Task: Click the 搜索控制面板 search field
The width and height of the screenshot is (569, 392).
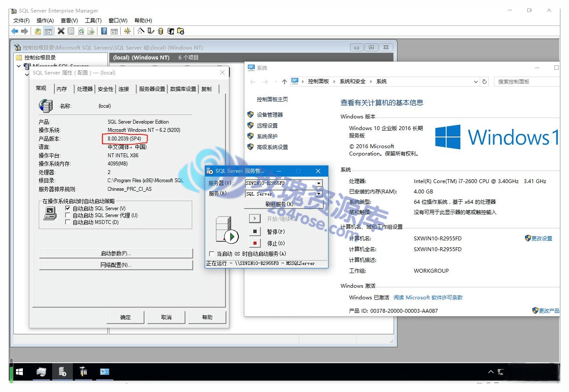Action: click(x=527, y=81)
